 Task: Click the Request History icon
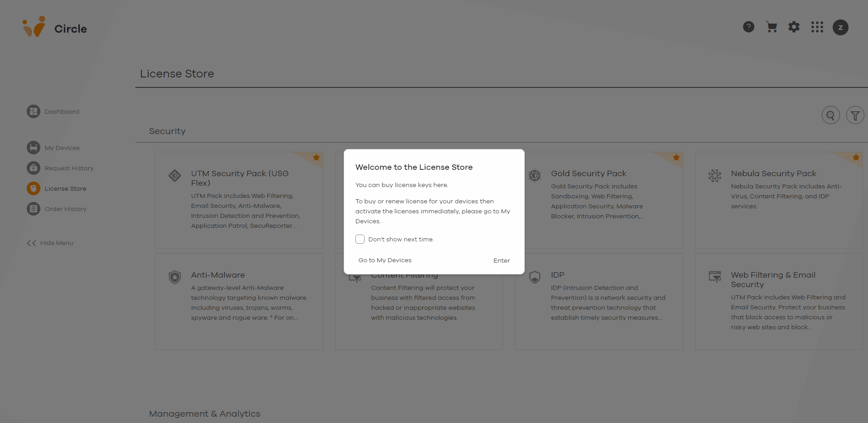(x=34, y=168)
